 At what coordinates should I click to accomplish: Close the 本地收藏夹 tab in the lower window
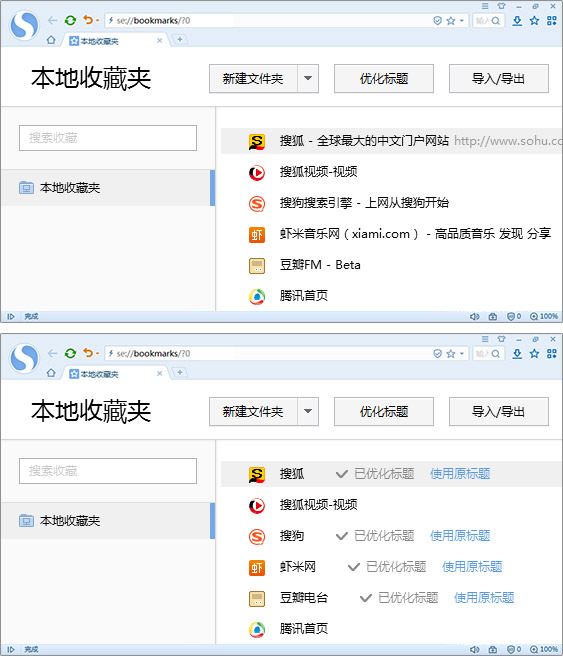point(159,374)
